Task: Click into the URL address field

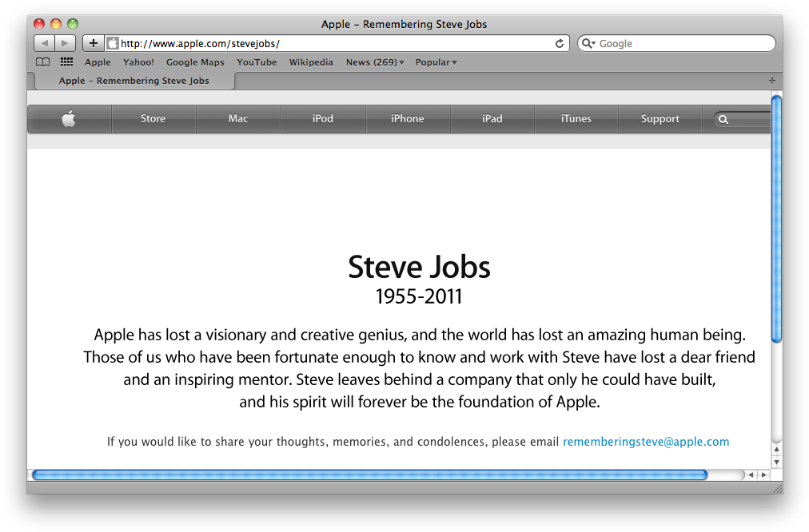Action: [336, 43]
